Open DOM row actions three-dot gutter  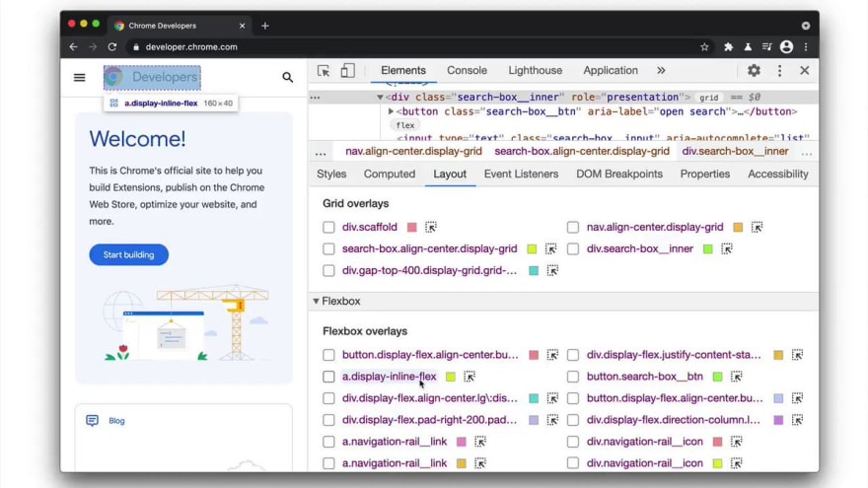[315, 98]
